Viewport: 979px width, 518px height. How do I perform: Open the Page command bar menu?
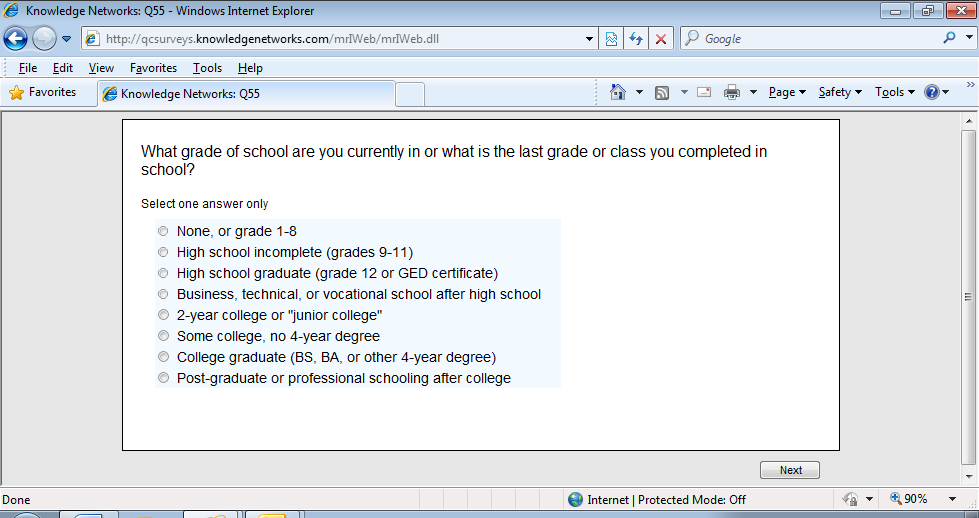click(787, 92)
